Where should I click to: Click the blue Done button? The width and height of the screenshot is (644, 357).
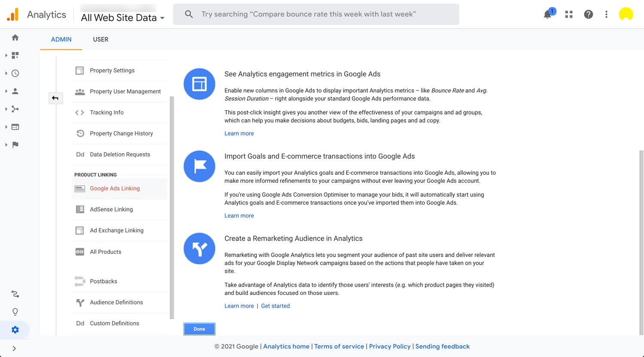(199, 329)
